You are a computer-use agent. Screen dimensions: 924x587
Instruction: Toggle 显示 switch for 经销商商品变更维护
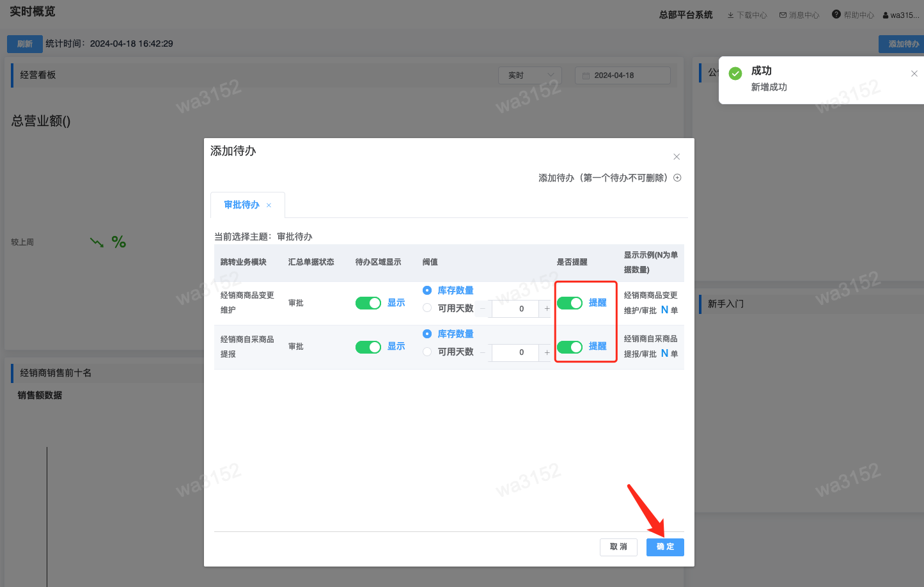coord(368,303)
